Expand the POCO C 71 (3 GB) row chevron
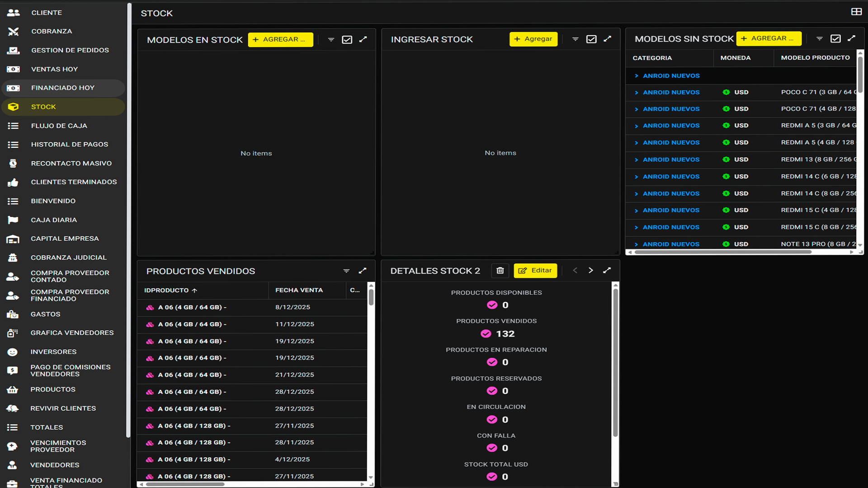This screenshot has height=488, width=868. 637,93
